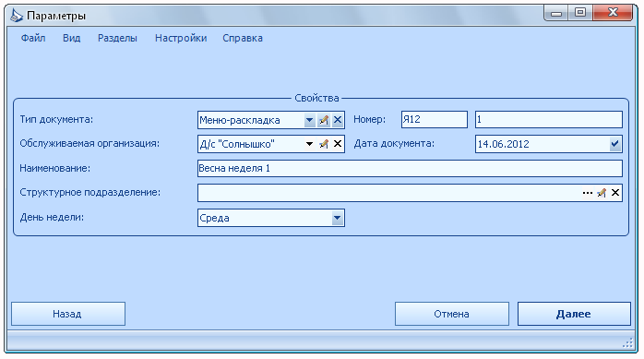Viewport: 644px width, 359px height.
Task: Click the Далее button
Action: [574, 314]
